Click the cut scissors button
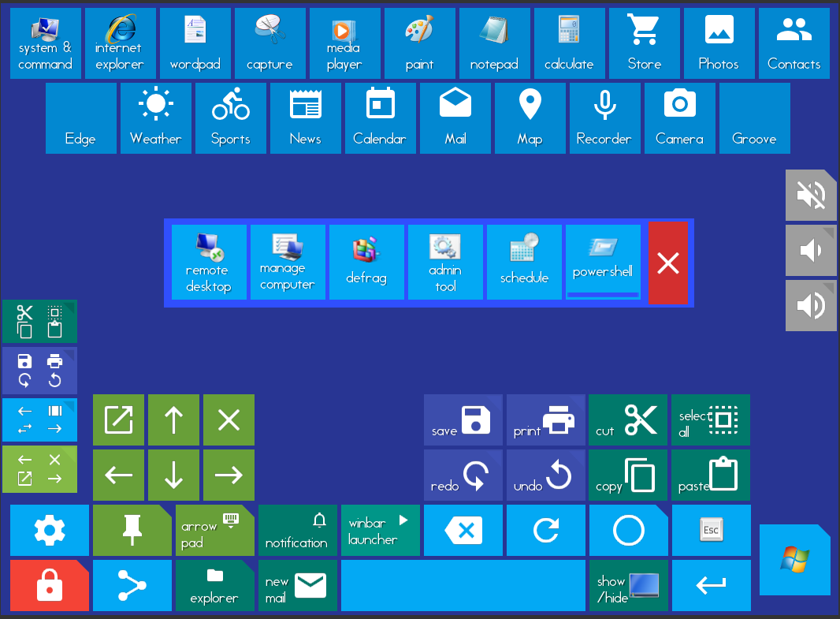Screen dimensions: 840x619 tap(628, 420)
